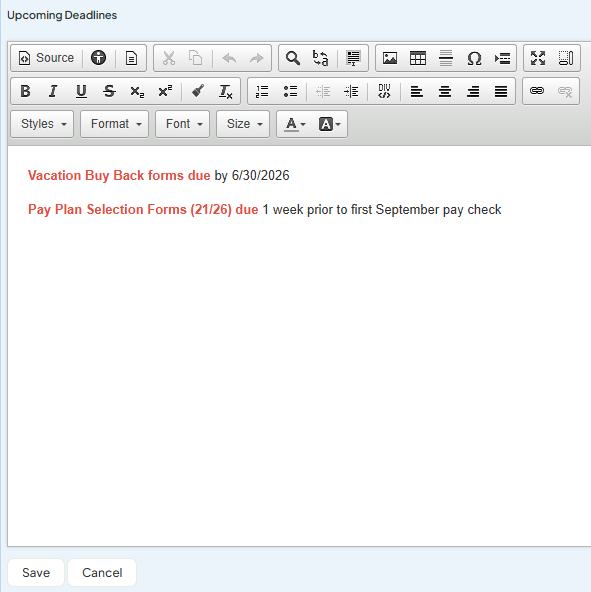Maximize the editor with Maximize icon
591x592 pixels.
pyautogui.click(x=538, y=58)
